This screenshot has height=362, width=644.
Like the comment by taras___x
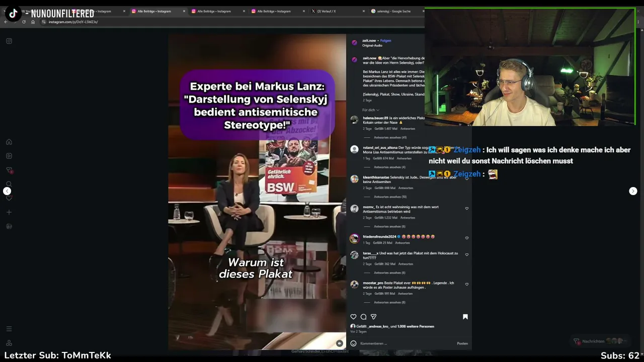(467, 255)
